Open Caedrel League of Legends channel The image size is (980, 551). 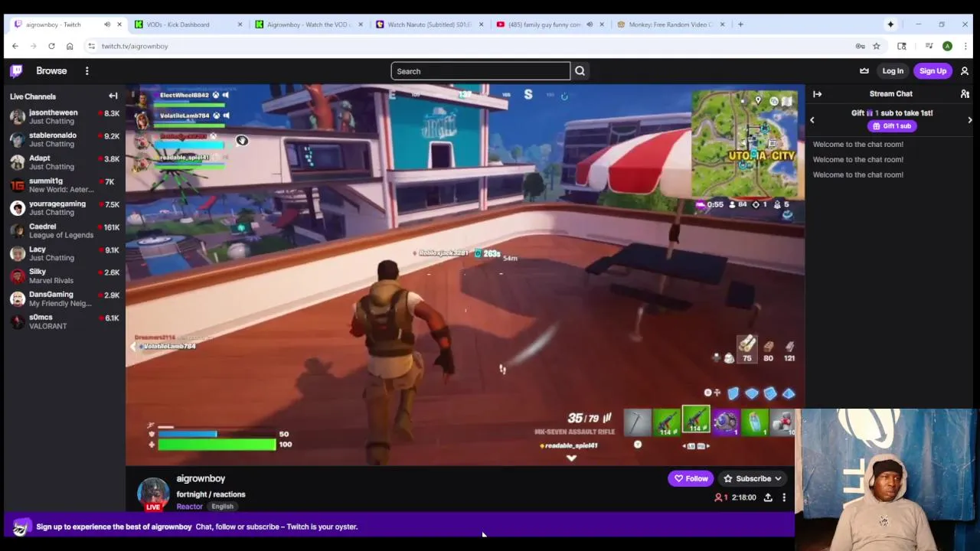[x=64, y=230]
